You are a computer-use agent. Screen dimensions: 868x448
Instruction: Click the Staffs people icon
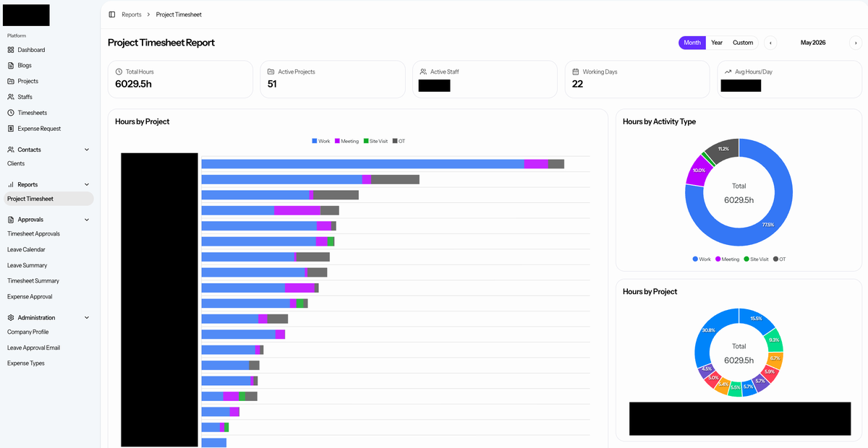11,97
